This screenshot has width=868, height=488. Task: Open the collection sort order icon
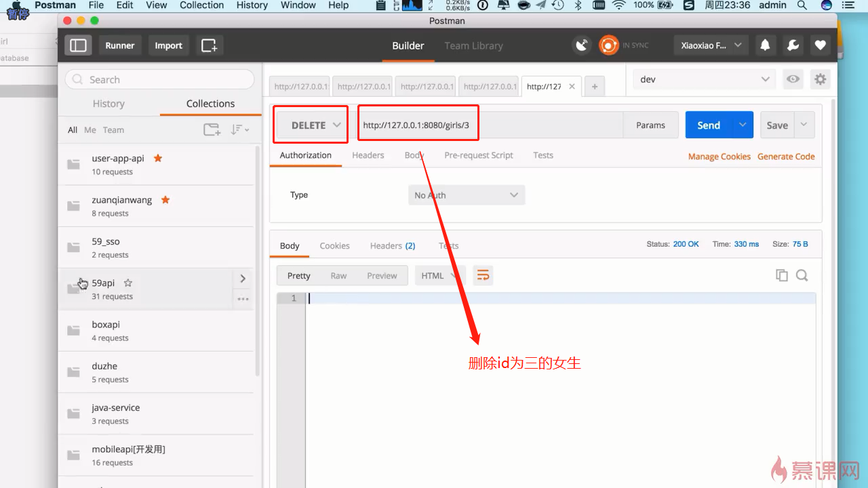239,129
